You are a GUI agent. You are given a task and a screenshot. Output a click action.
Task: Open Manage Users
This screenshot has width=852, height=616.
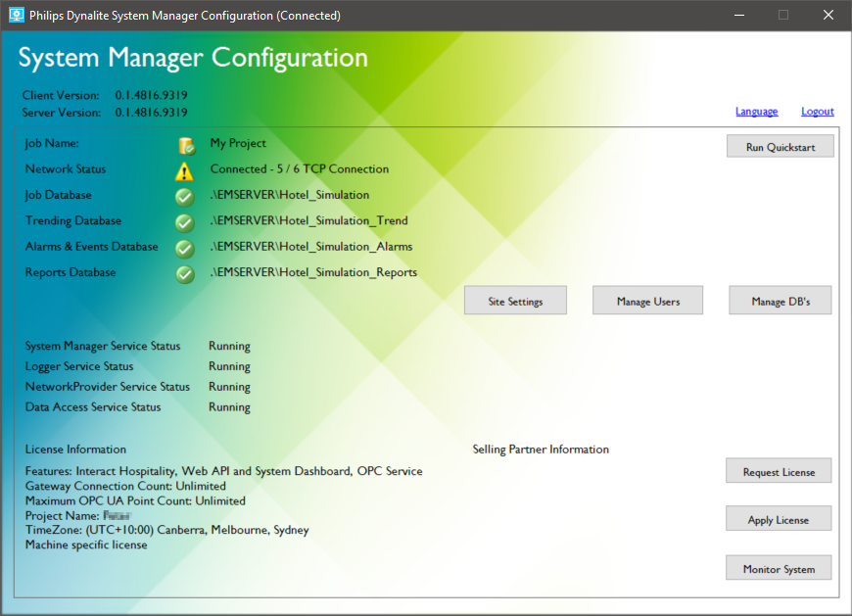(x=647, y=300)
